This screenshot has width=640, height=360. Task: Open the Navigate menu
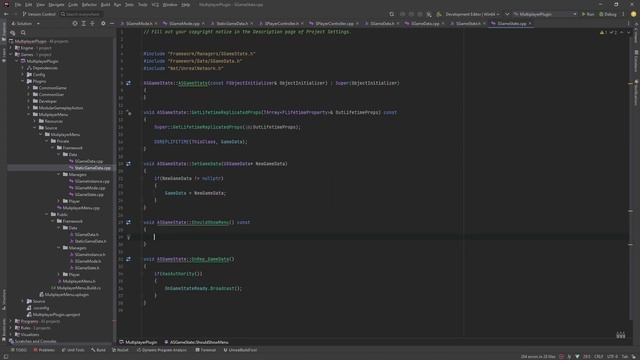point(56,4)
